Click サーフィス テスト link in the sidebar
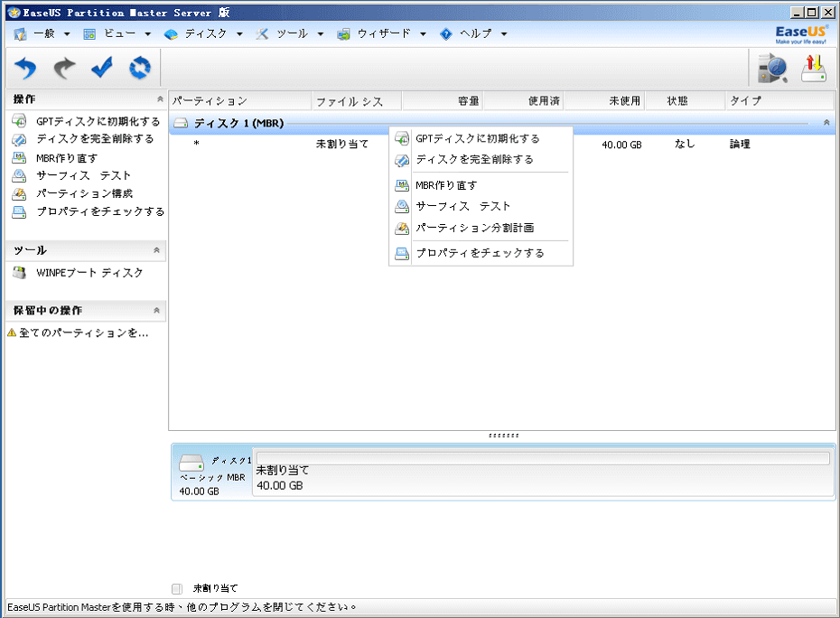This screenshot has width=840, height=618. pyautogui.click(x=83, y=175)
